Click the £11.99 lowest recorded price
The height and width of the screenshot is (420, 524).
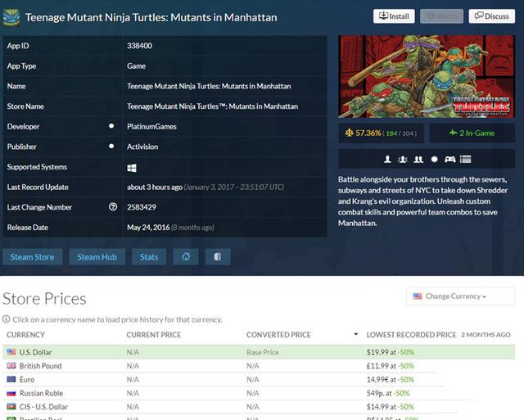click(377, 366)
